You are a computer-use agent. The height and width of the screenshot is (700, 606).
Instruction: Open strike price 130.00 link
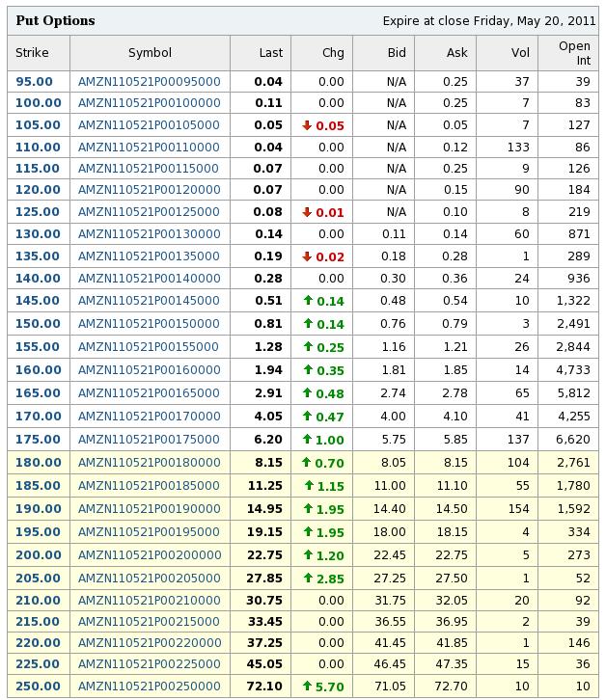tap(38, 234)
